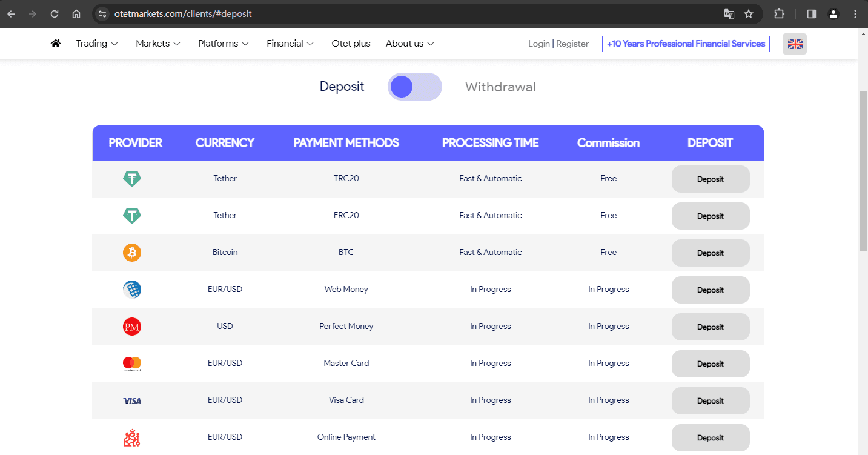Click the Perfect Money payment method cell
The height and width of the screenshot is (455, 868).
point(346,327)
